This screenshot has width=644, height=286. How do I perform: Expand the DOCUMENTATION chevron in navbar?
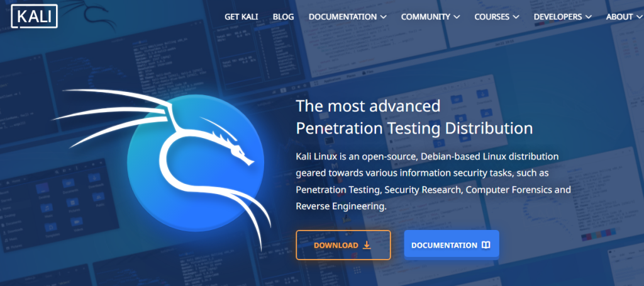(x=383, y=17)
